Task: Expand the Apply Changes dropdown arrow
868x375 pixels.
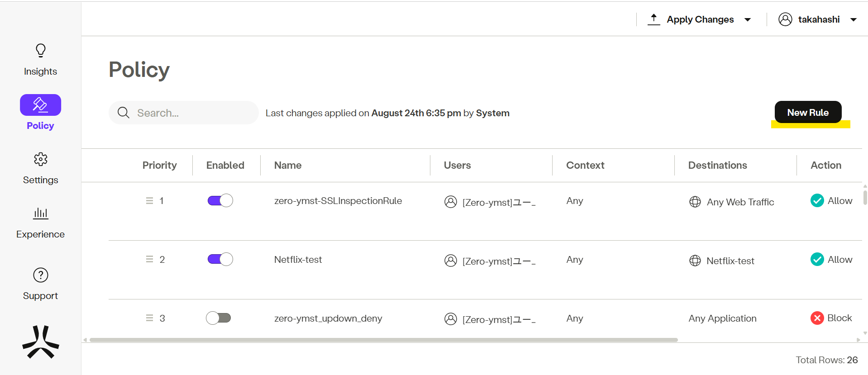Action: 748,20
